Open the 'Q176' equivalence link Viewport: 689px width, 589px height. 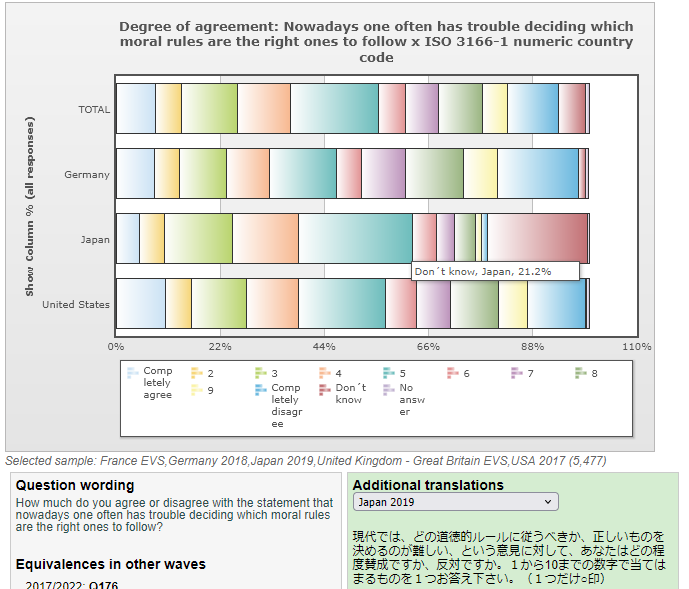(x=103, y=585)
